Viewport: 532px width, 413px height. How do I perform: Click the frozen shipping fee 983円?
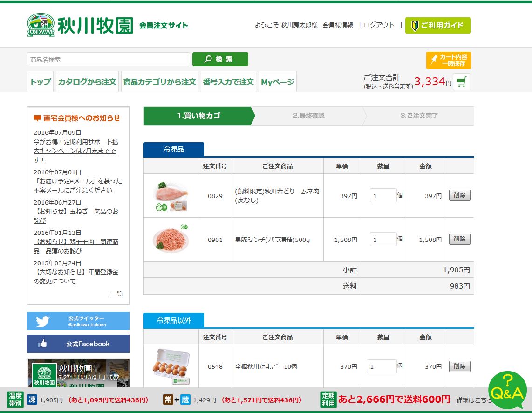(460, 286)
